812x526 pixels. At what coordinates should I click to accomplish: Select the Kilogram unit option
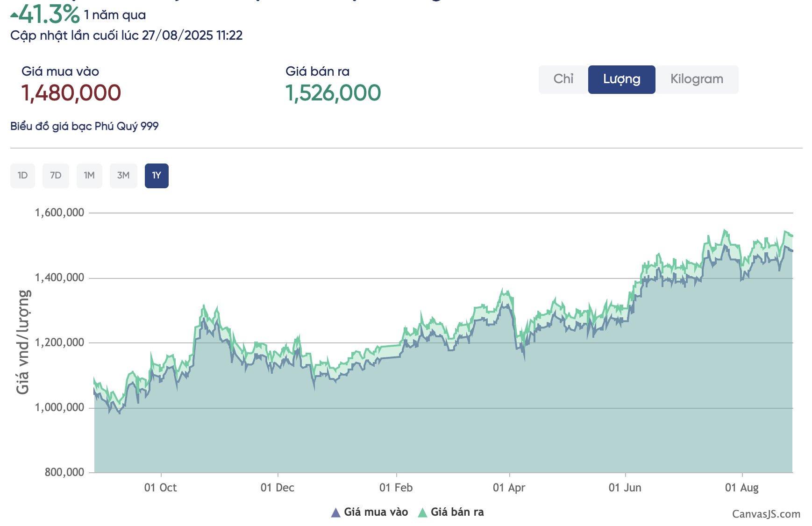click(697, 79)
